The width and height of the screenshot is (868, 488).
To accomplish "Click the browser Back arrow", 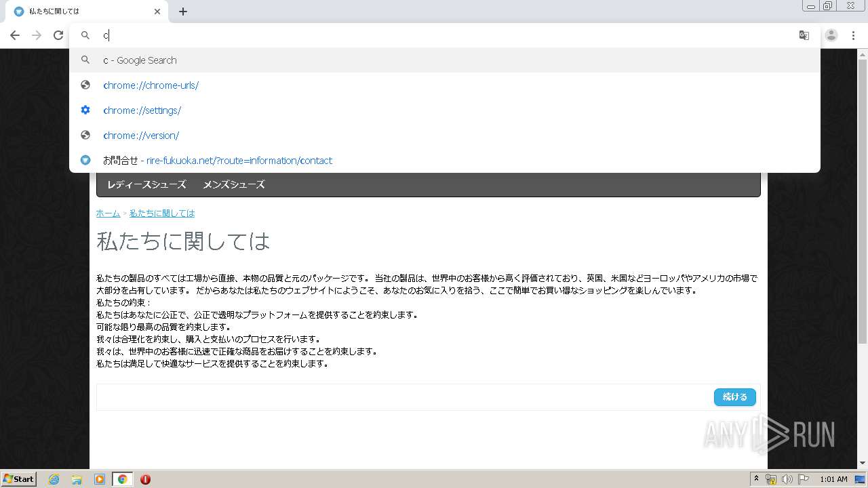I will pyautogui.click(x=14, y=35).
